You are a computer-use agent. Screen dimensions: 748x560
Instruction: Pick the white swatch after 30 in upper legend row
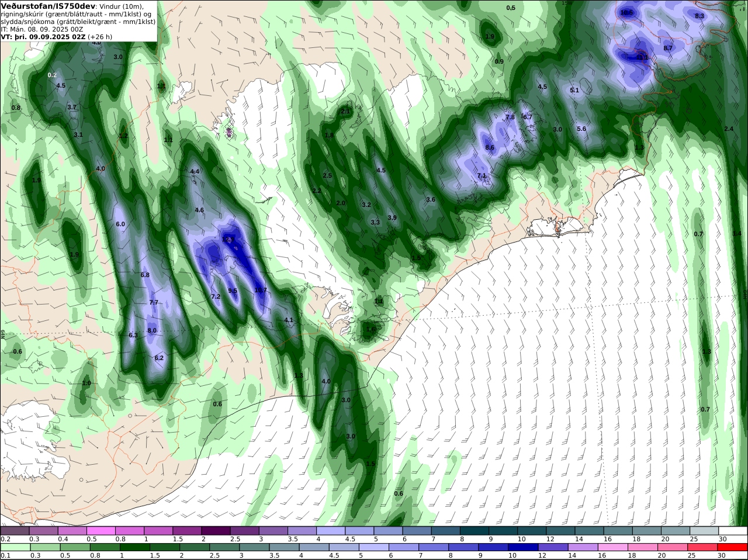(x=734, y=531)
